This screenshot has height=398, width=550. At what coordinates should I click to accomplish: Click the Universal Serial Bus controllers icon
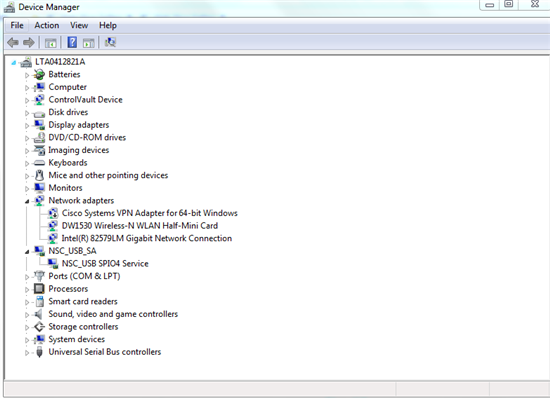click(x=39, y=352)
